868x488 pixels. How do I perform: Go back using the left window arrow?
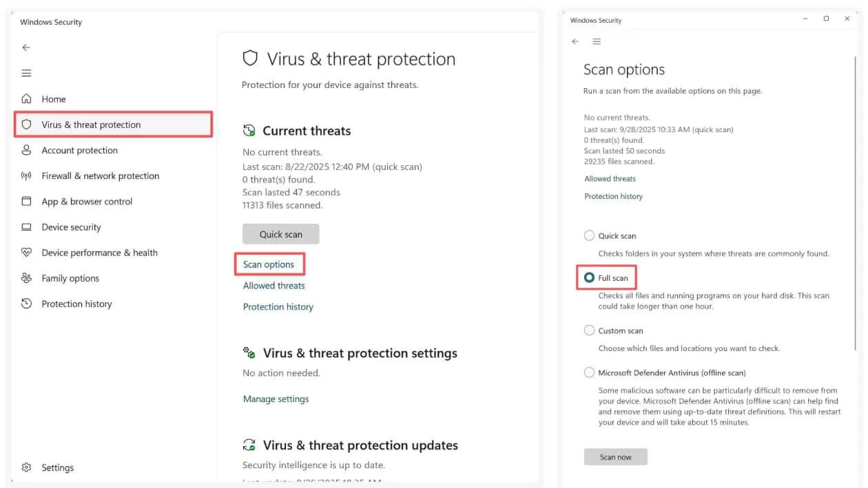coord(26,47)
